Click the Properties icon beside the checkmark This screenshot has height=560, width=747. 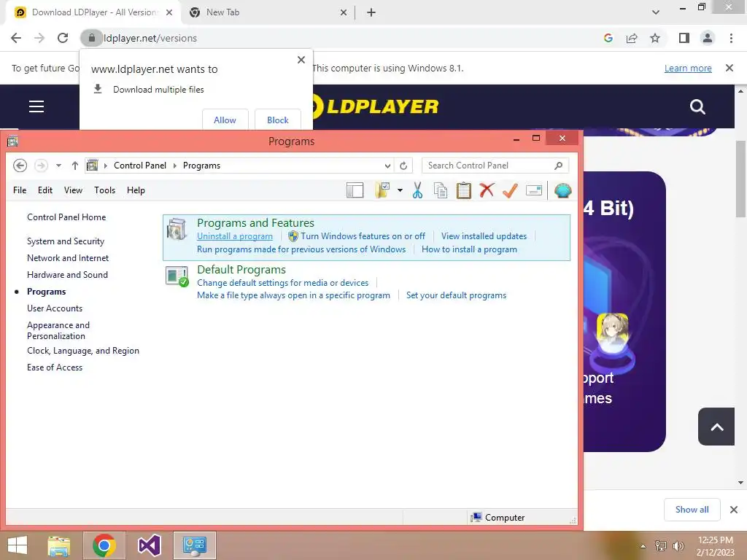(533, 190)
